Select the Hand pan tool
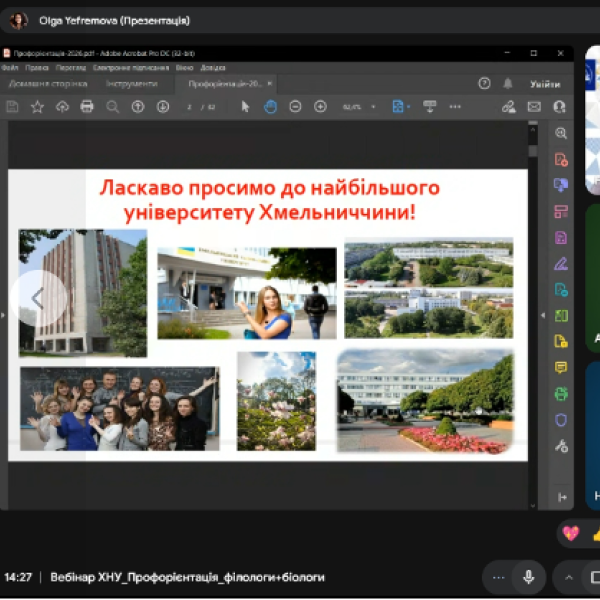 pos(270,106)
